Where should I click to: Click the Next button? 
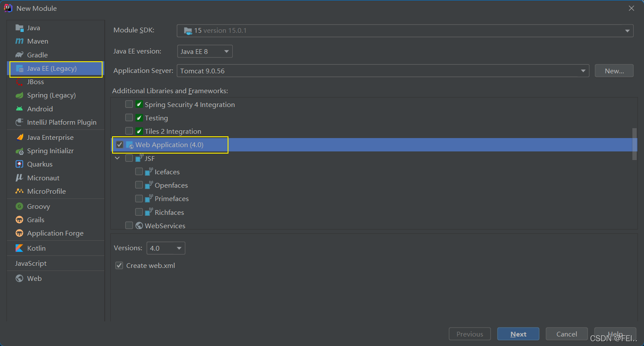[x=518, y=334]
